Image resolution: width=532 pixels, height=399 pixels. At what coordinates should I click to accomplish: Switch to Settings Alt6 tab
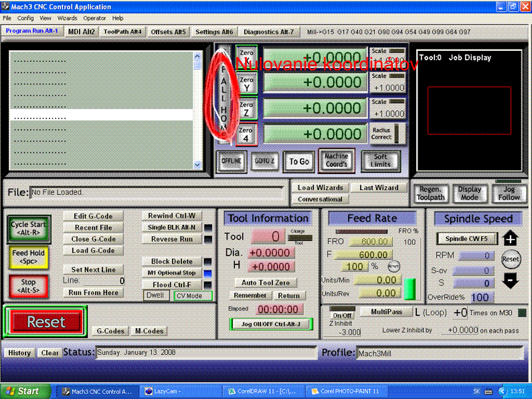(x=214, y=32)
